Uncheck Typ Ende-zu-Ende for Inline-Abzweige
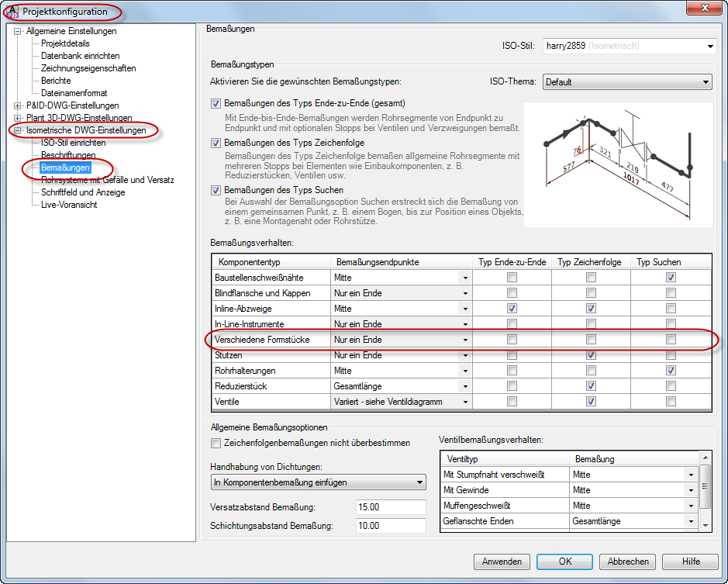The height and width of the screenshot is (584, 728). click(512, 309)
